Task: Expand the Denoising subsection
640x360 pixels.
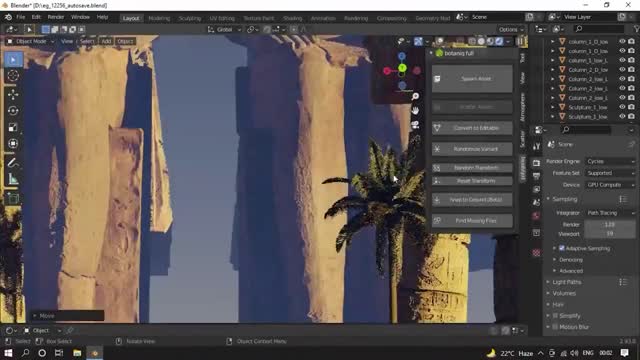Action: point(554,260)
